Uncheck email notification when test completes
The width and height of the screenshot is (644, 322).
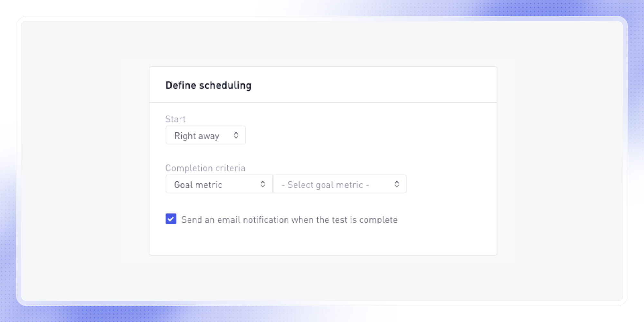[x=171, y=219]
